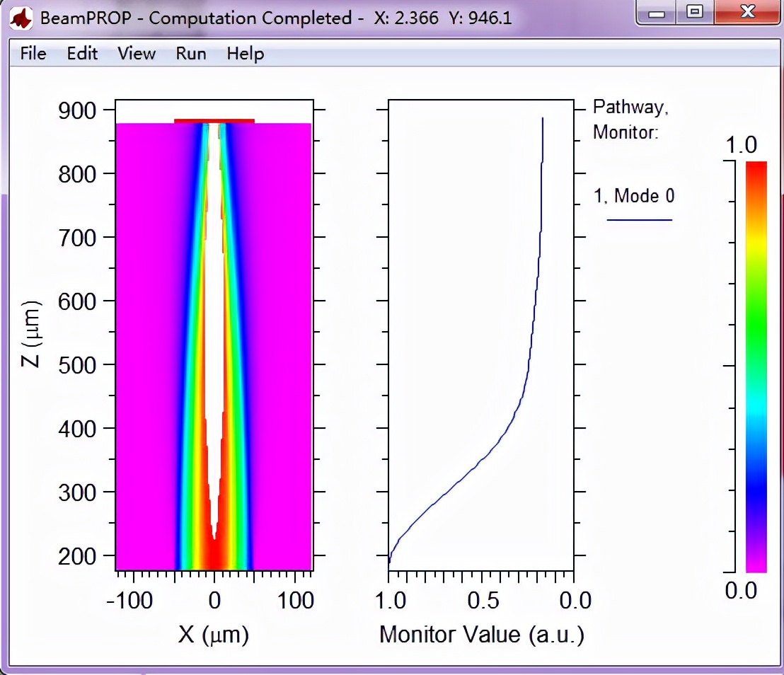Viewport: 784px width, 675px height.
Task: Click the field propagation contour plot
Action: [214, 335]
